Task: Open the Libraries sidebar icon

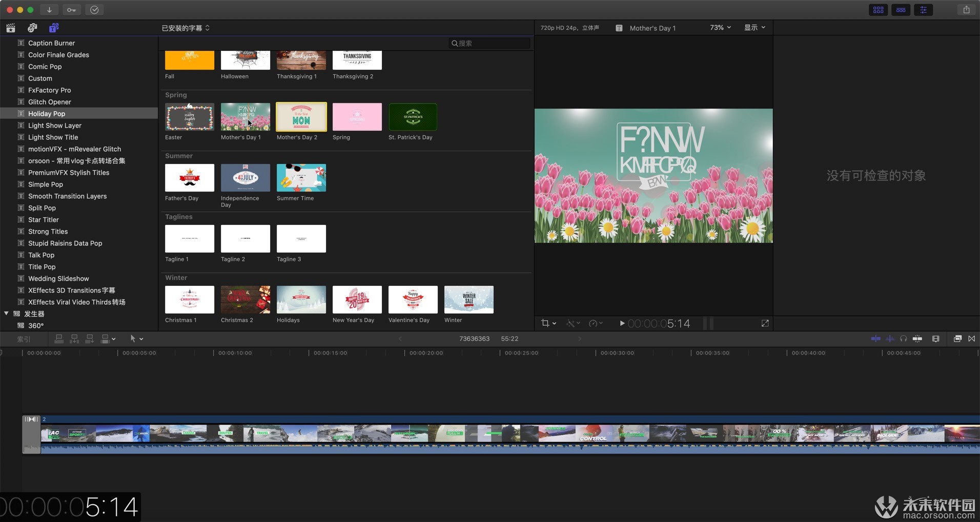Action: pyautogui.click(x=10, y=28)
